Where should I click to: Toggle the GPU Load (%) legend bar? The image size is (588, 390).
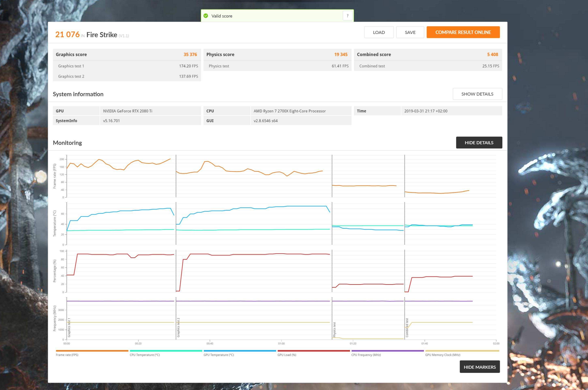[314, 351]
